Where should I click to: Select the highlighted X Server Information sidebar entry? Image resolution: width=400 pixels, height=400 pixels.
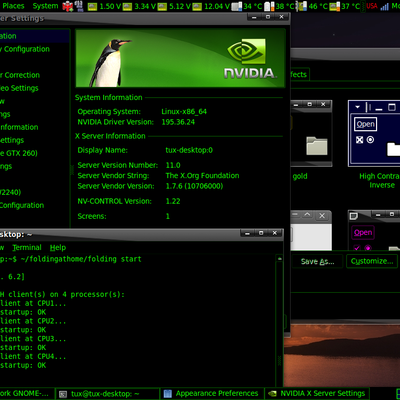click(35, 36)
